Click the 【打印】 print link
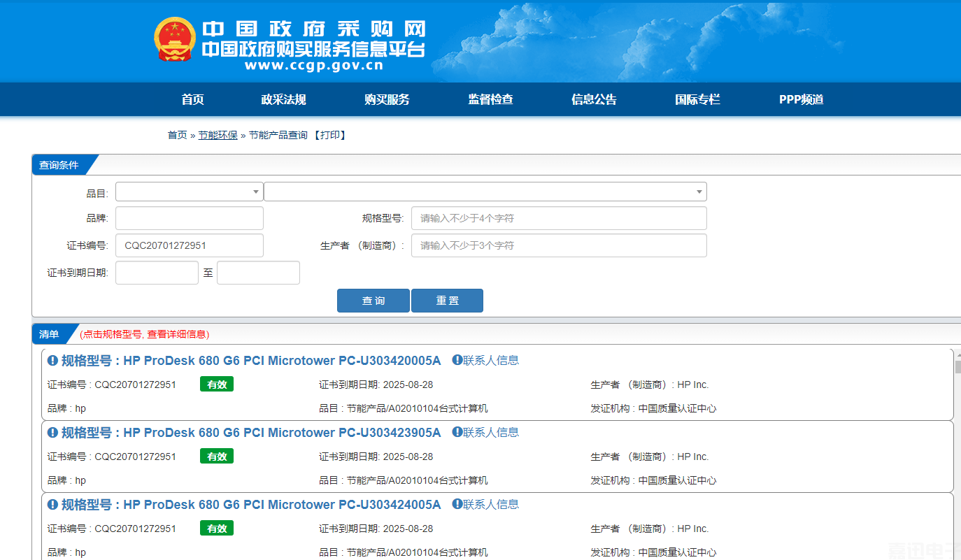 coord(329,135)
